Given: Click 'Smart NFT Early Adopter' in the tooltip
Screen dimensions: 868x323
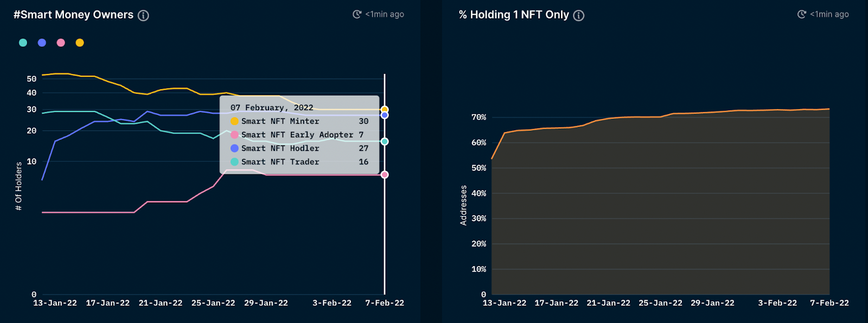Looking at the screenshot, I should pos(297,135).
